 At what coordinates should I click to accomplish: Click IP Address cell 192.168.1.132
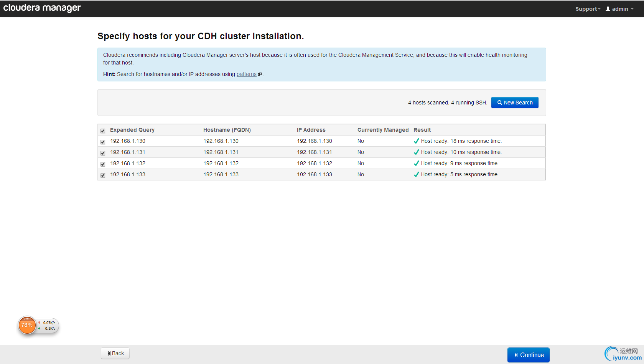coord(315,163)
